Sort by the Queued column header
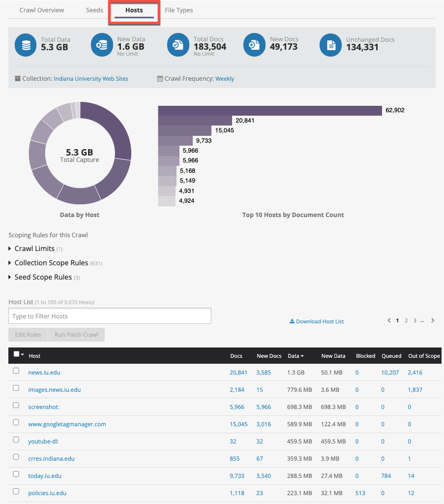 pyautogui.click(x=391, y=356)
